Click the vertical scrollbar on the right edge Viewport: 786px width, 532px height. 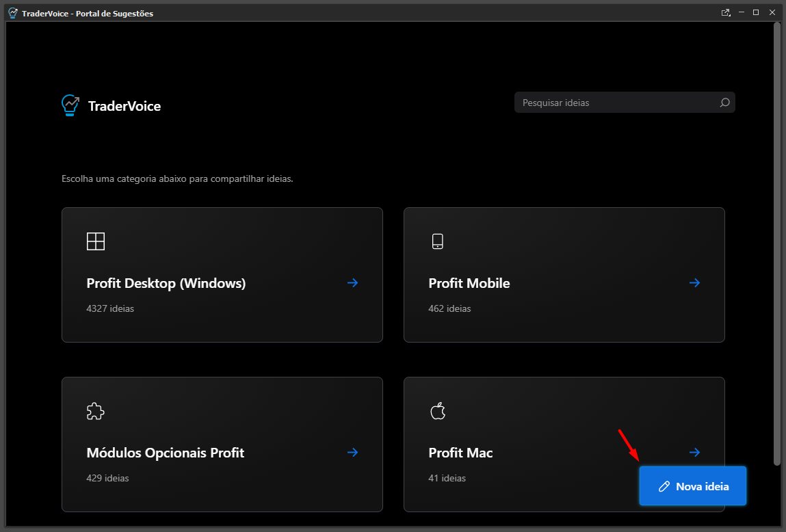coord(777,244)
